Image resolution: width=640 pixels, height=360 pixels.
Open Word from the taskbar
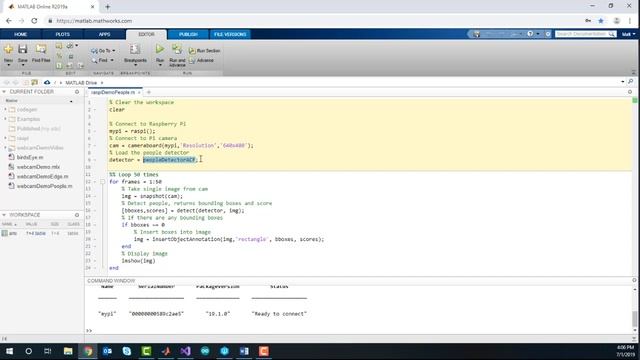click(244, 351)
